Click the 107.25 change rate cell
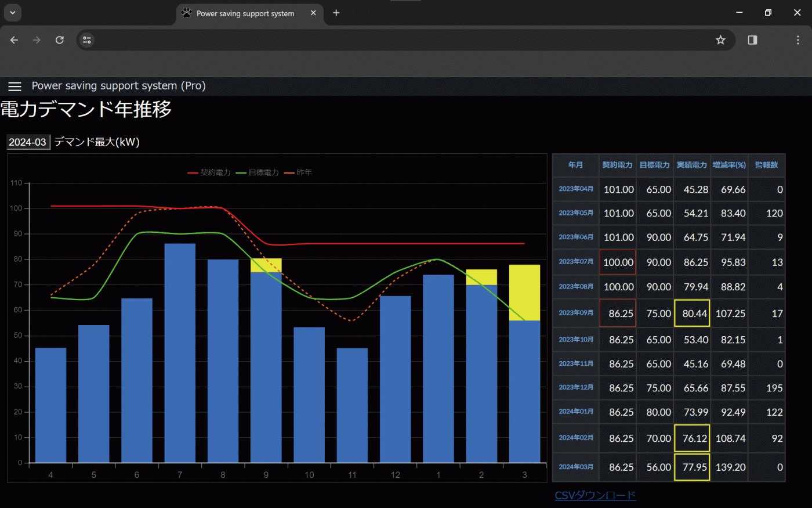 click(x=729, y=314)
